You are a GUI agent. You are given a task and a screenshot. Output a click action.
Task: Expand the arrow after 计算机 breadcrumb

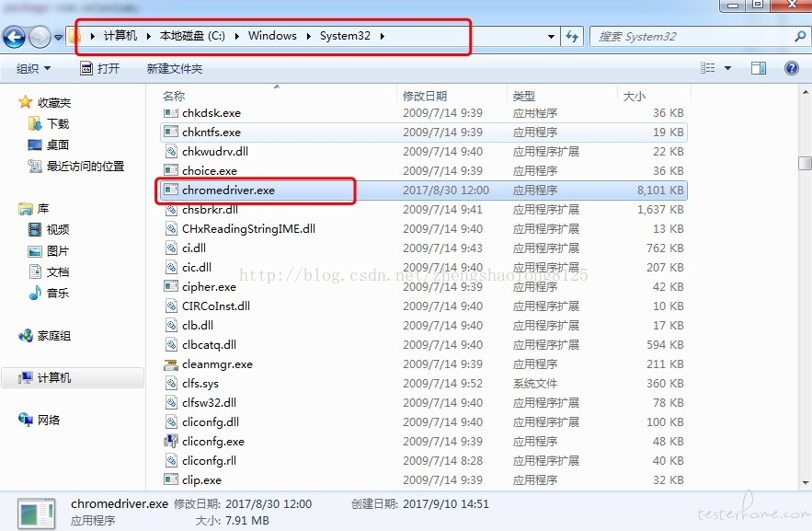pos(149,36)
